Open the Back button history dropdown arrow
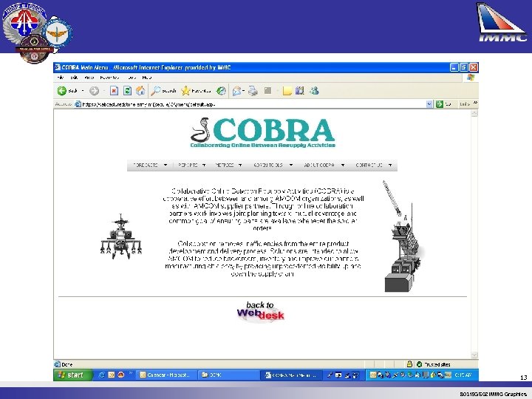532x399 pixels. coord(82,91)
